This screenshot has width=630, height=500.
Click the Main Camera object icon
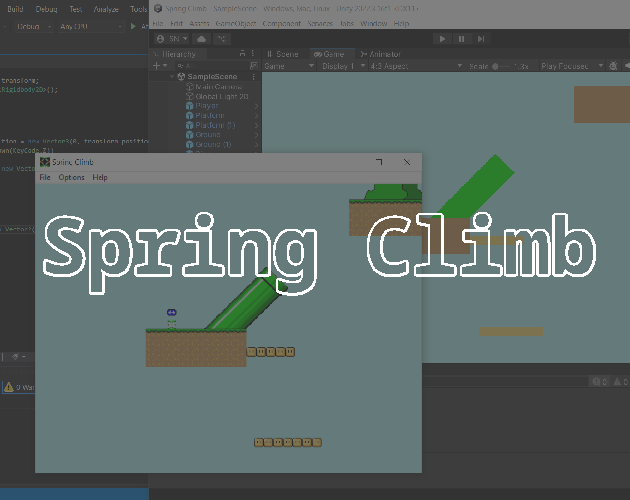(190, 86)
